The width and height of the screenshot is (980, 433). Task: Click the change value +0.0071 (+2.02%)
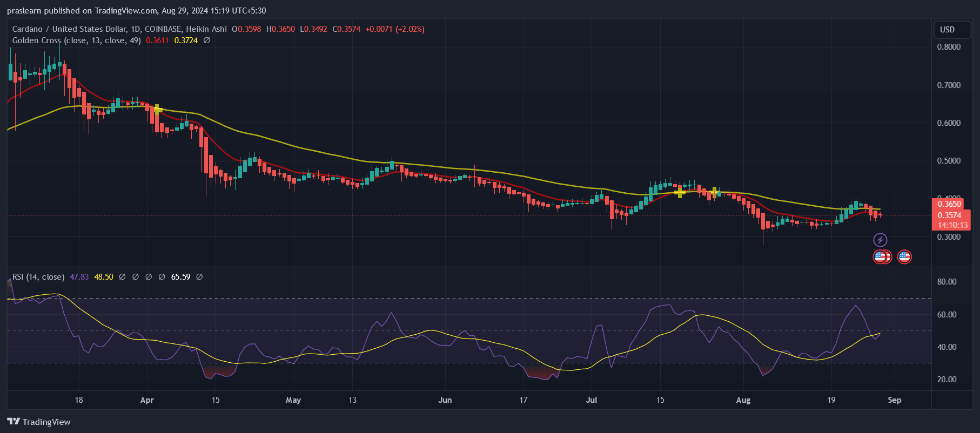pos(395,29)
